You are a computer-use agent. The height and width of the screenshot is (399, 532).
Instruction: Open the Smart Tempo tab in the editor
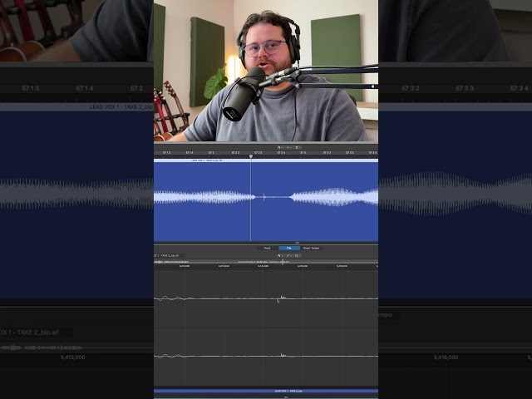311,248
